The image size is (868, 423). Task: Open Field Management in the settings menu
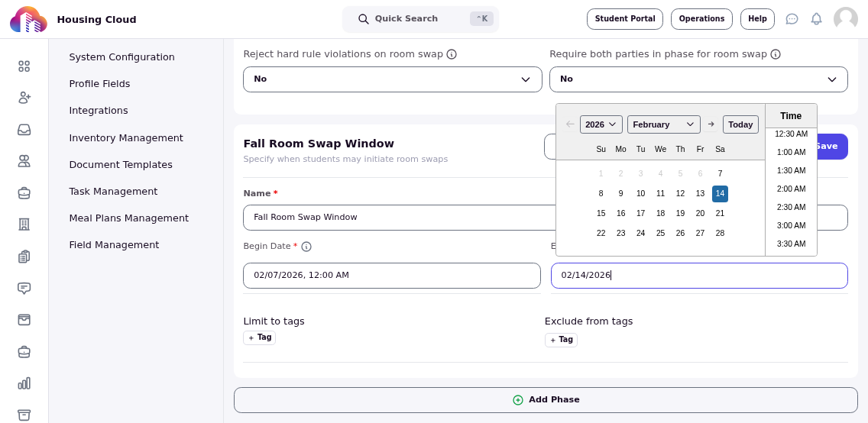pos(114,245)
